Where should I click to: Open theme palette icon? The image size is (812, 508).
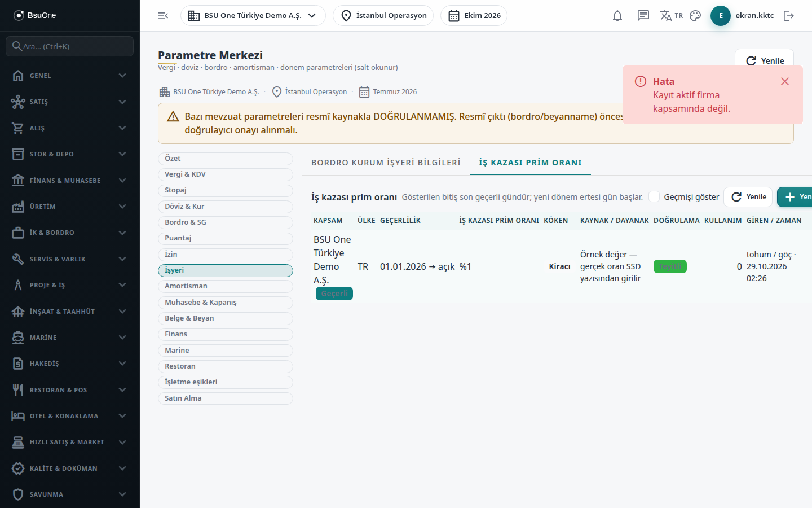[x=695, y=16]
